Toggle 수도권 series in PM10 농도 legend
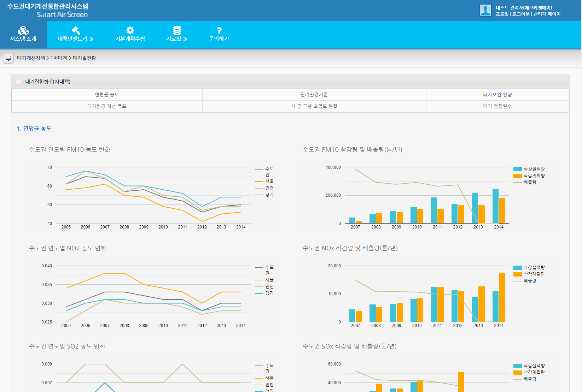This screenshot has width=582, height=392. pyautogui.click(x=264, y=172)
